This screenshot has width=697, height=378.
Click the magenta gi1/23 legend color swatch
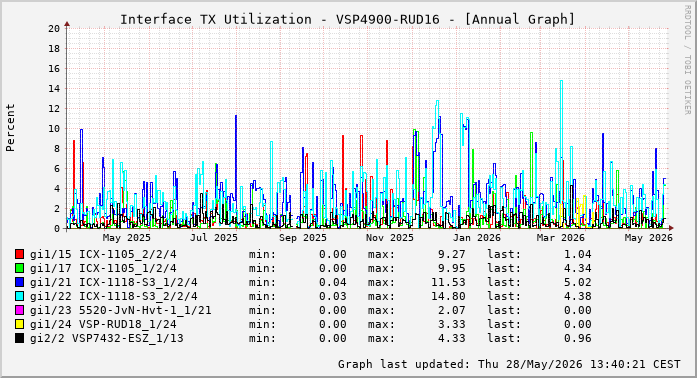(20, 310)
